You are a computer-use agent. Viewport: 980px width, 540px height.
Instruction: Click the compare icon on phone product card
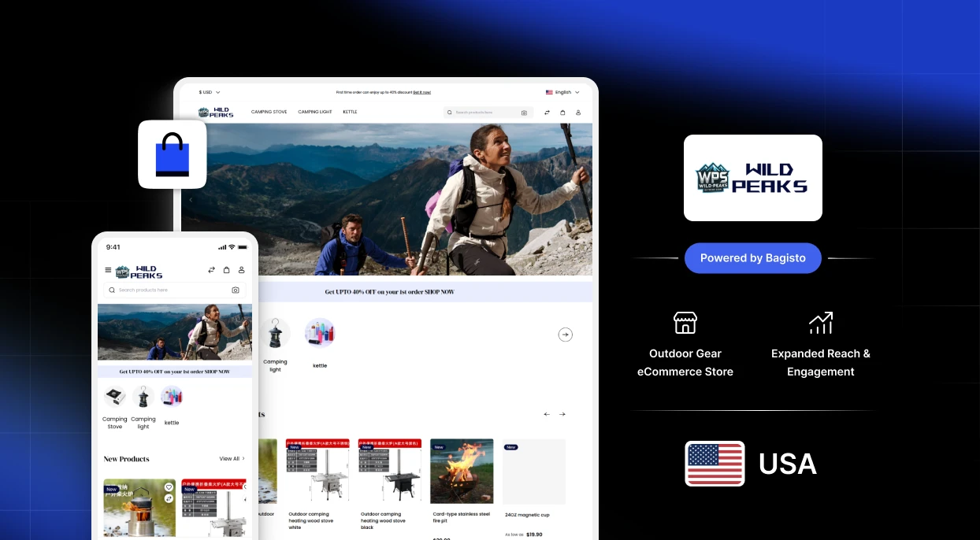(x=169, y=498)
